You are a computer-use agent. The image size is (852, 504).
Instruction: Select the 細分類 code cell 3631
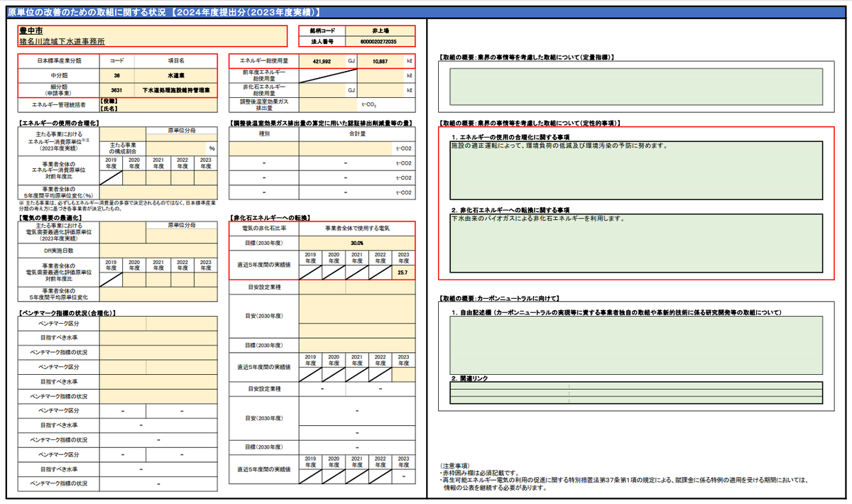116,90
